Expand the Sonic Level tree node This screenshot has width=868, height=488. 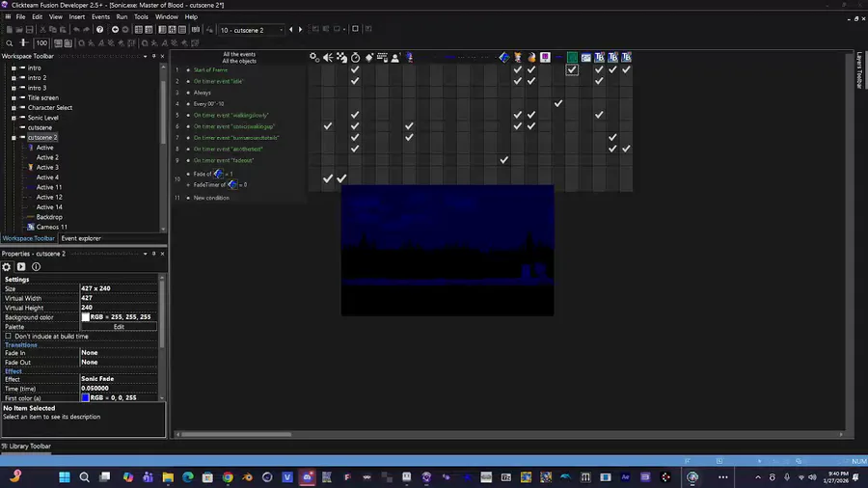coord(14,118)
